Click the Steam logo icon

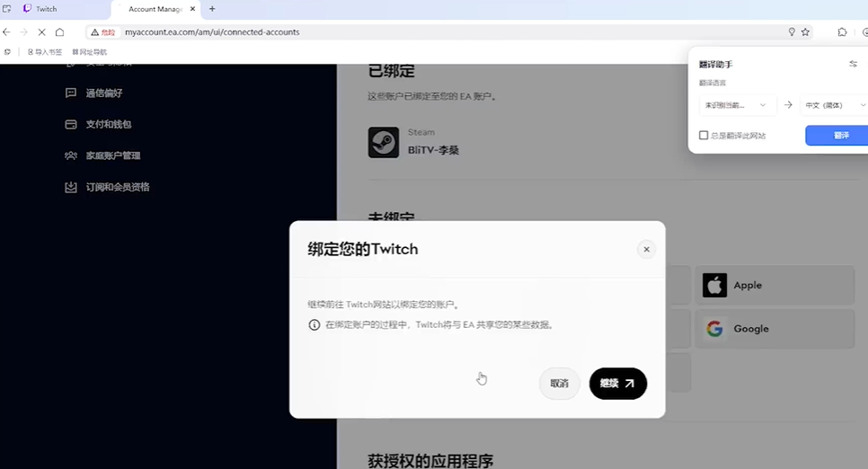[x=383, y=142]
